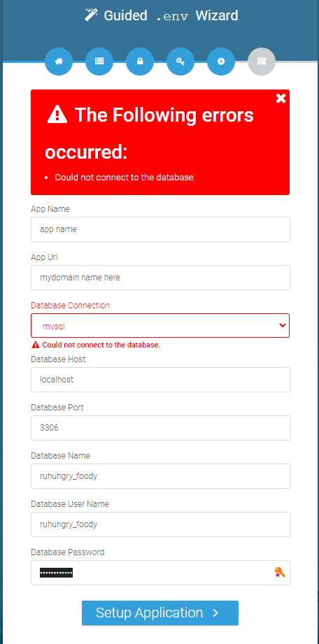Focus the App Name input field

(161, 229)
